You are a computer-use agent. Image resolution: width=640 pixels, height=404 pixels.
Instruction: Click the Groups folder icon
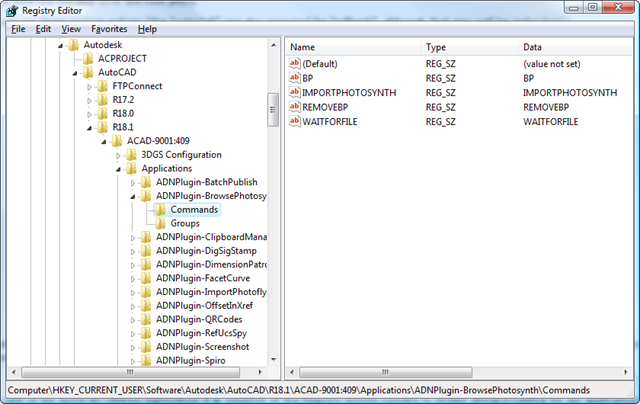159,223
